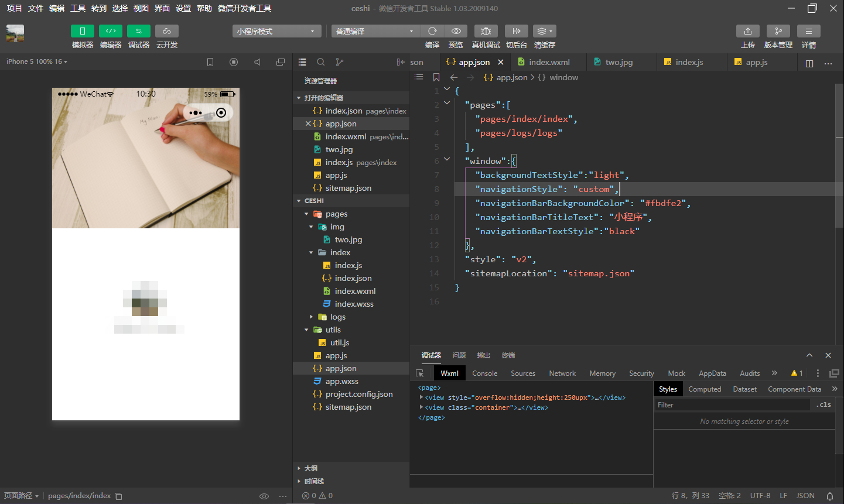Clear cache via the 清缓存 button
844x504 pixels.
(x=545, y=31)
